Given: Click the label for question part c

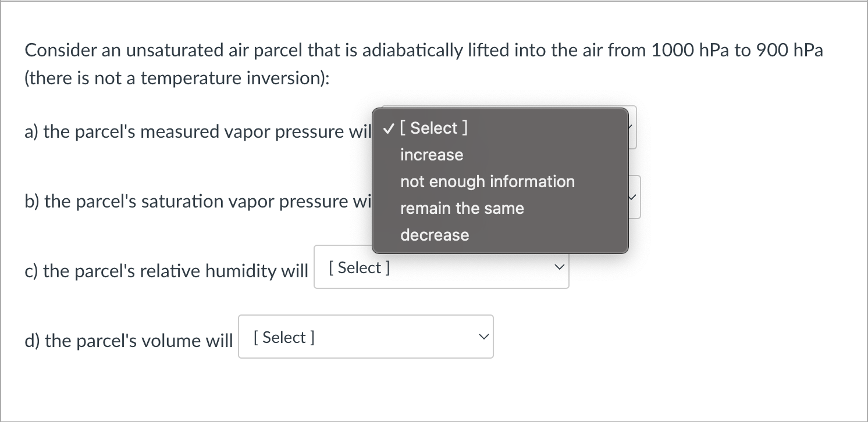Looking at the screenshot, I should [x=166, y=270].
